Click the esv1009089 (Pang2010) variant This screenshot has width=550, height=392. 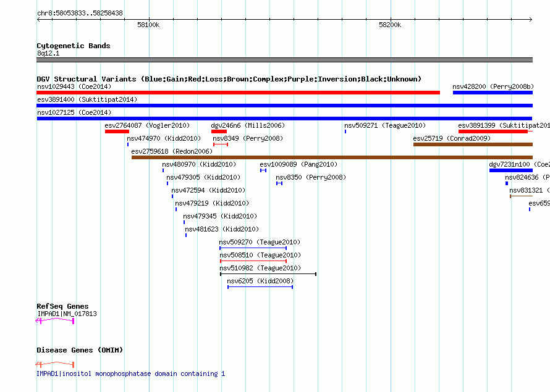263,170
